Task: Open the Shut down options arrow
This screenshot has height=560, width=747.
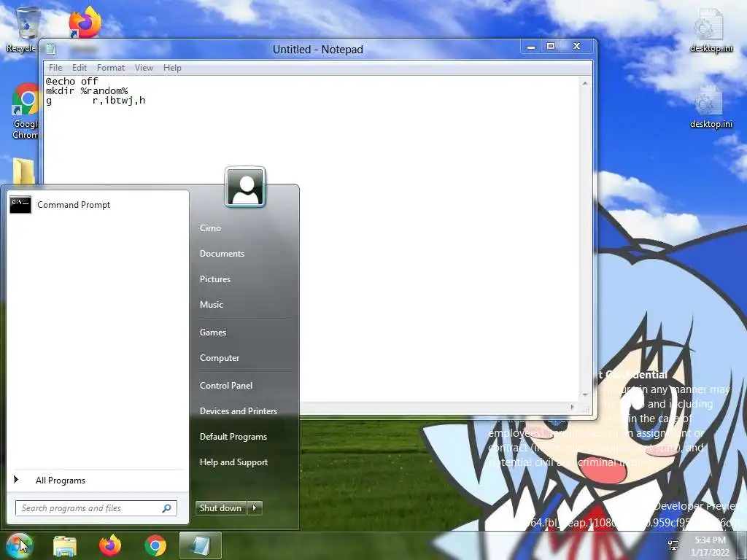Action: pyautogui.click(x=255, y=508)
